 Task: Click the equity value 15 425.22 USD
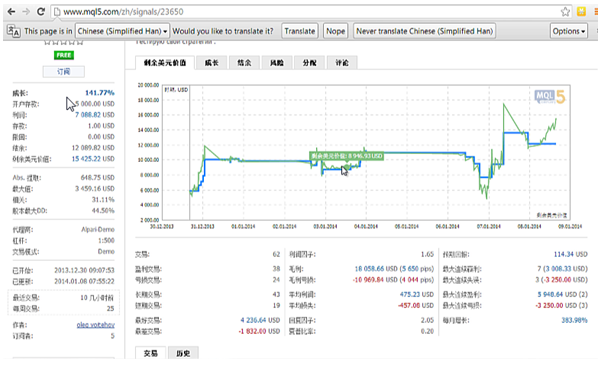(93, 159)
